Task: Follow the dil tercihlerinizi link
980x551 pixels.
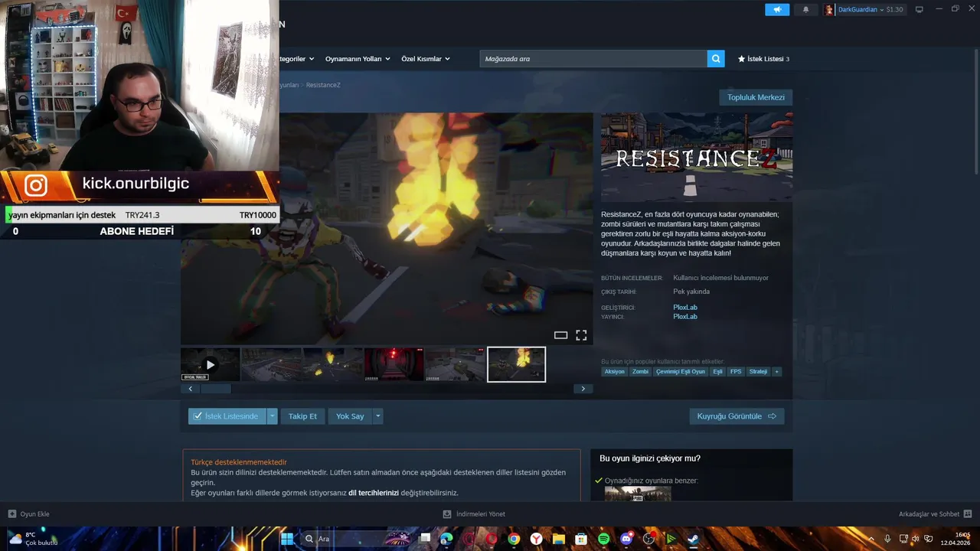Action: (x=374, y=493)
